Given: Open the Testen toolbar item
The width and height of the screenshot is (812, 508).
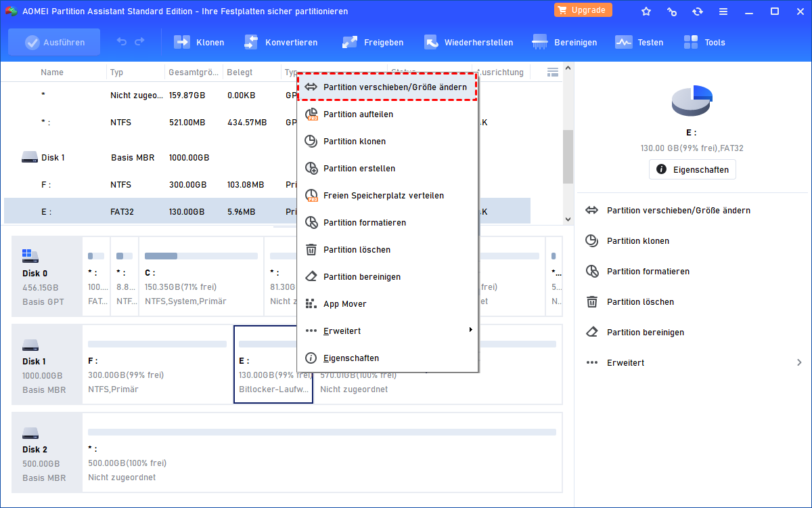Looking at the screenshot, I should tap(639, 42).
